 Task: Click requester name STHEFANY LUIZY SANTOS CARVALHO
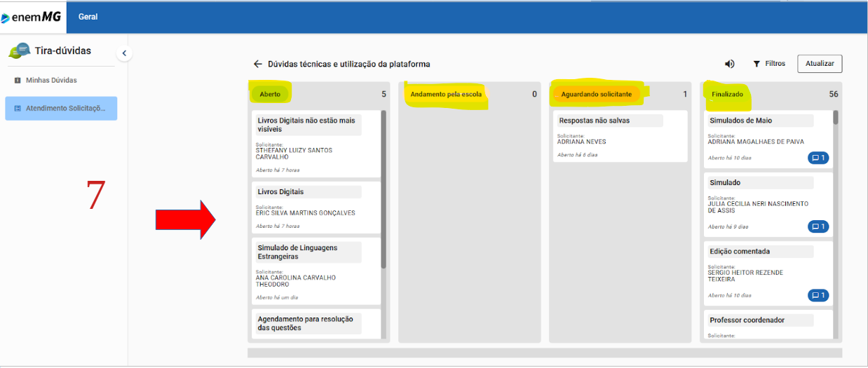pyautogui.click(x=294, y=154)
